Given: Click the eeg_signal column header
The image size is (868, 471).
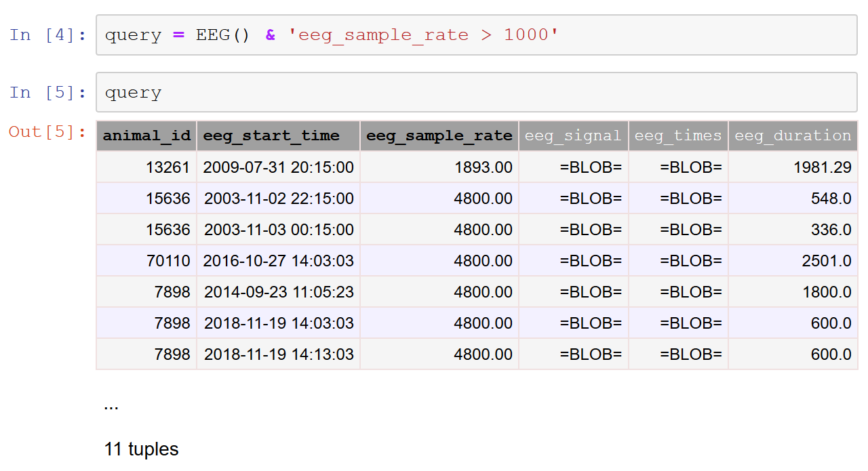Looking at the screenshot, I should point(573,136).
